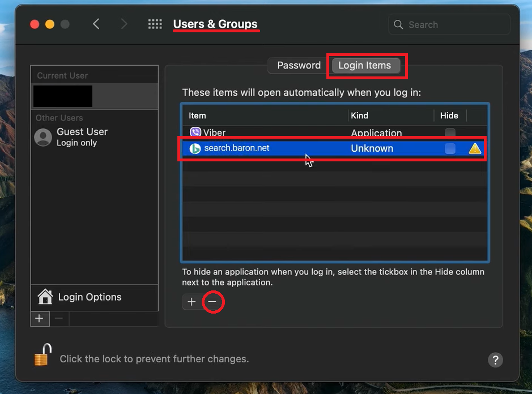Click the lock hint text 'Click the lock to prevent further changes.'
This screenshot has height=394, width=532.
coord(154,359)
